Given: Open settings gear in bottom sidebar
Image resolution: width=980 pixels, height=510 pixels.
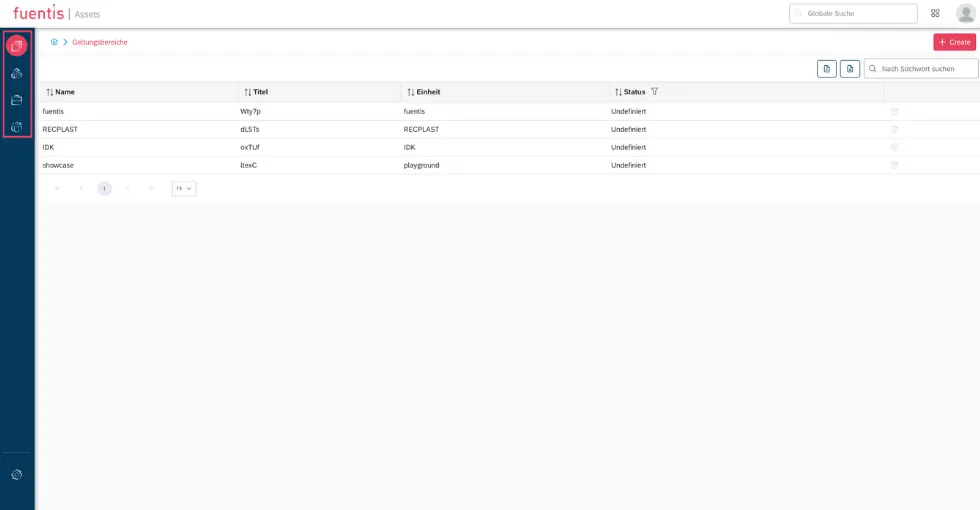Looking at the screenshot, I should point(16,474).
